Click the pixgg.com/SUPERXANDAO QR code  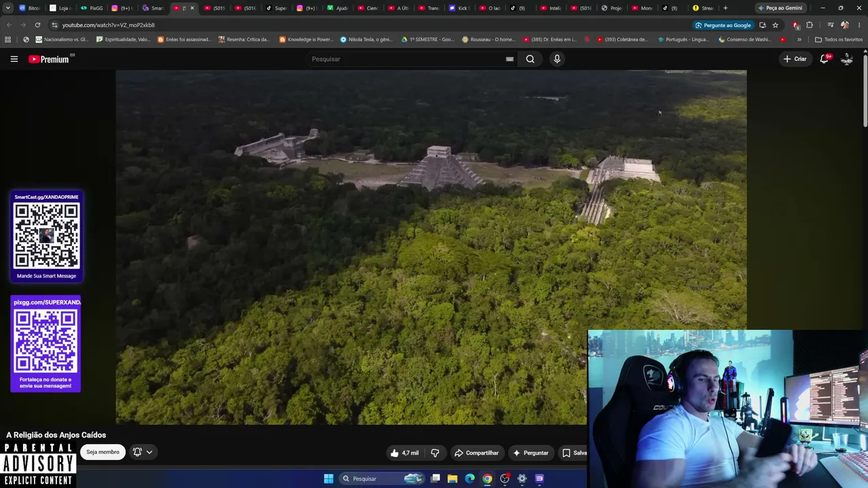[46, 340]
